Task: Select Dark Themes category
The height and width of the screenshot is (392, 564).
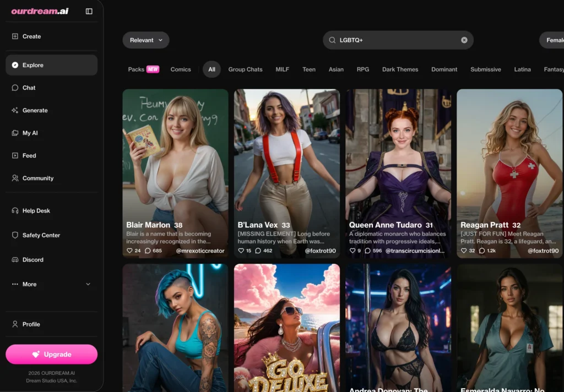Action: 400,69
